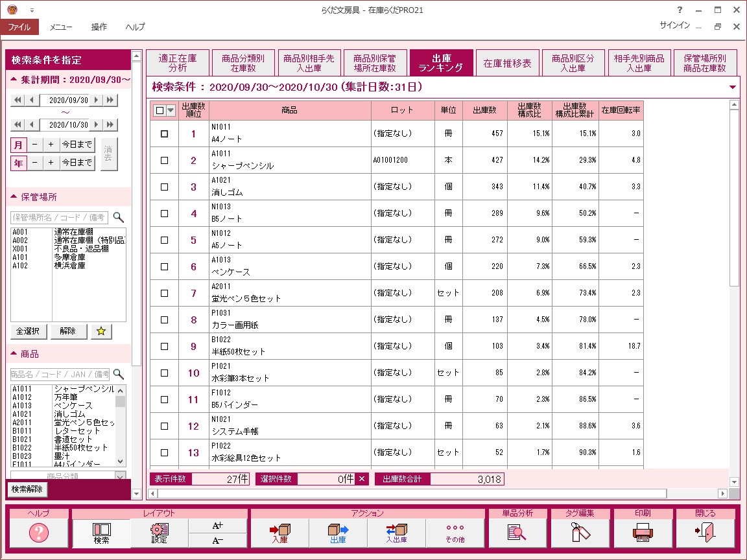Click the 保管場所 search input field
This screenshot has height=560, width=747.
[x=60, y=218]
